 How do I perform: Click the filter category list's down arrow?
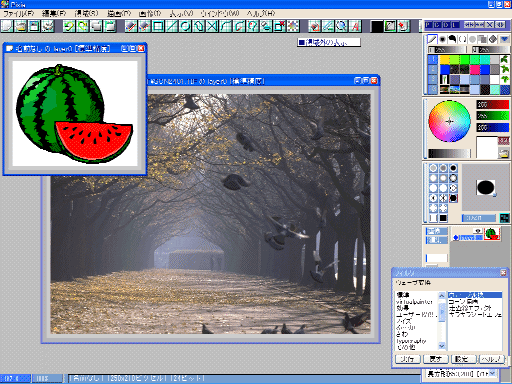coord(442,346)
